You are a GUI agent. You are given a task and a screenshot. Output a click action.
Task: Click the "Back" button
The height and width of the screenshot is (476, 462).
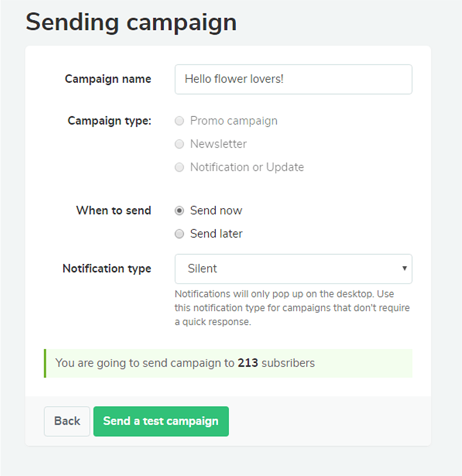click(67, 421)
